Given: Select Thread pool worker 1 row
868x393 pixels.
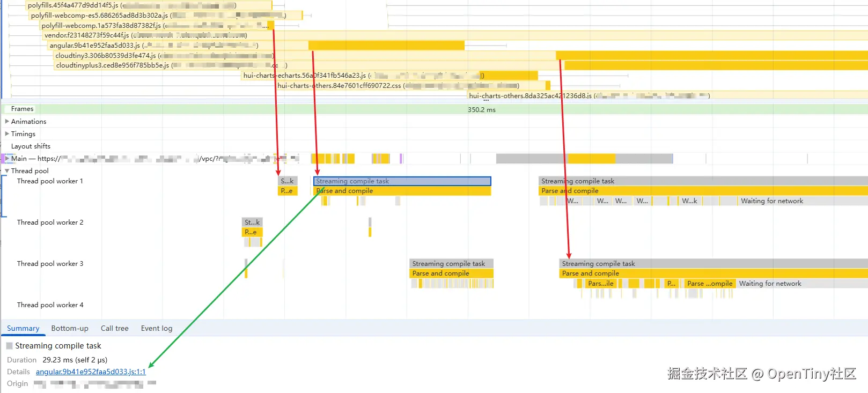Looking at the screenshot, I should coord(50,181).
